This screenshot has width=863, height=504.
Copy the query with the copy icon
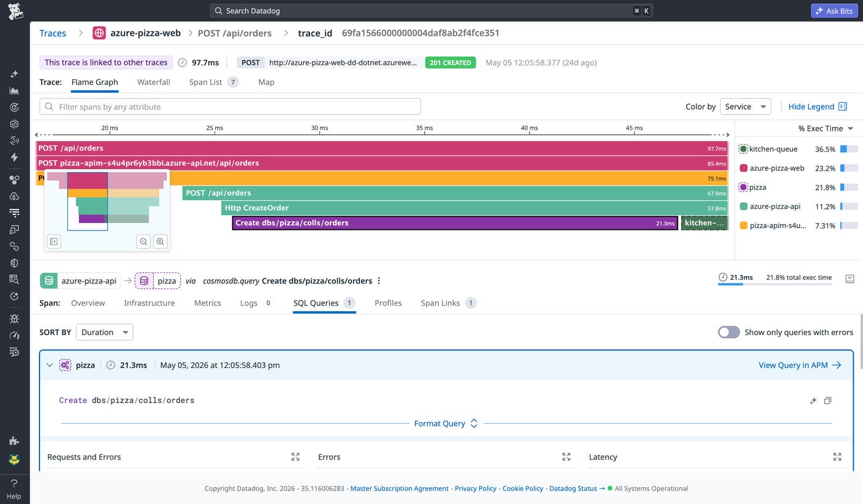[828, 400]
